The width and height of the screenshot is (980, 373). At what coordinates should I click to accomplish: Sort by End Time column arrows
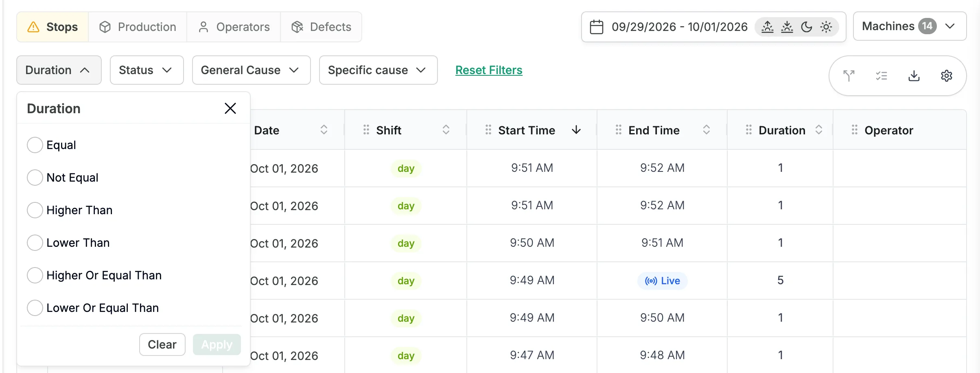tap(707, 130)
